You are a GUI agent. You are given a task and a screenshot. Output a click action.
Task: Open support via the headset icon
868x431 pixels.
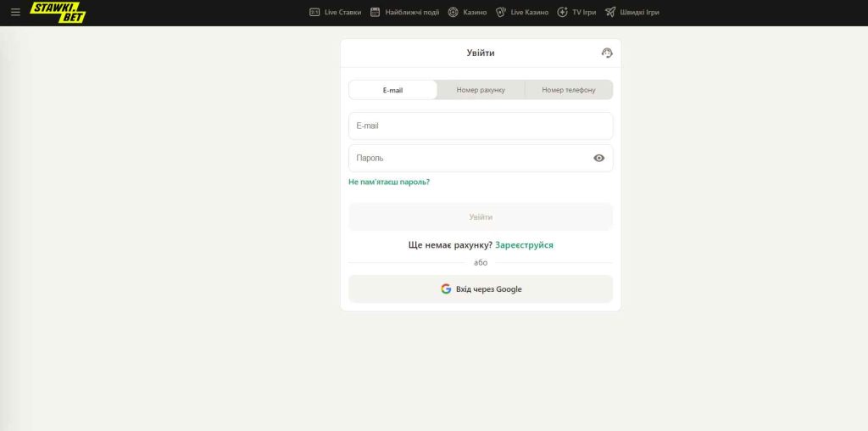(607, 53)
